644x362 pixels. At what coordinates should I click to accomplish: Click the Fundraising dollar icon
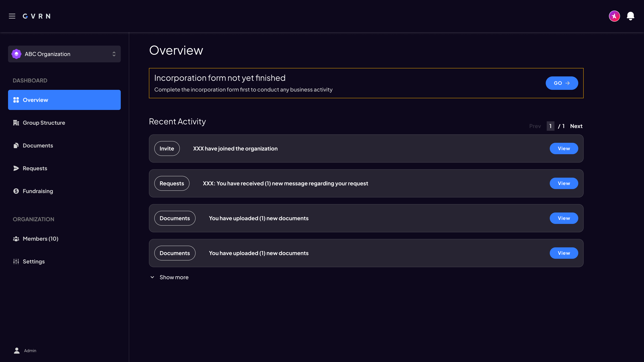coord(16,191)
